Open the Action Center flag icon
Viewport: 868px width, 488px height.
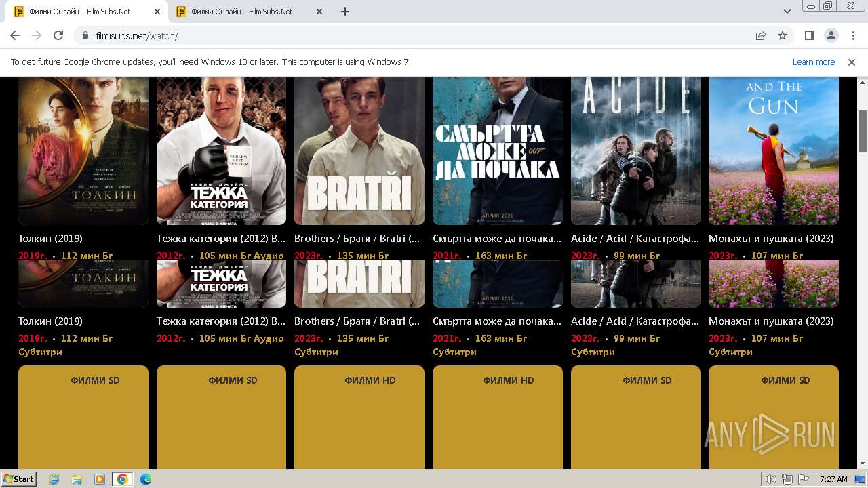[x=803, y=479]
